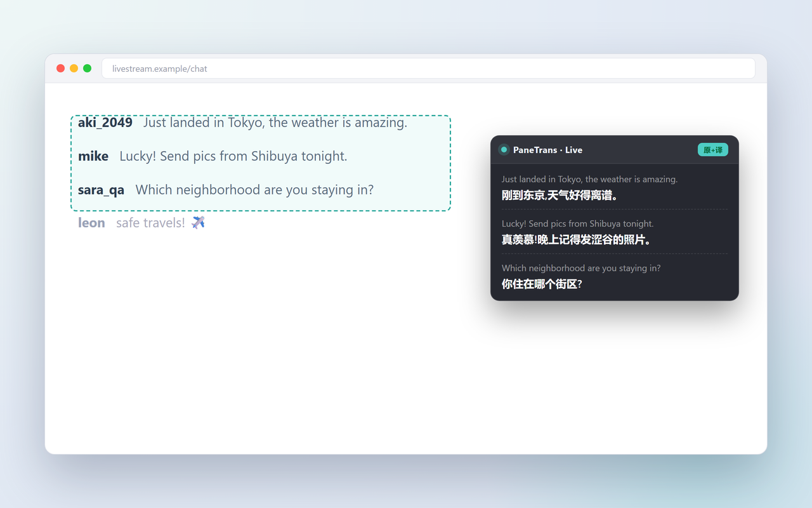Screen dimensions: 812x508
Task: Click the username leon
Action: coord(91,223)
